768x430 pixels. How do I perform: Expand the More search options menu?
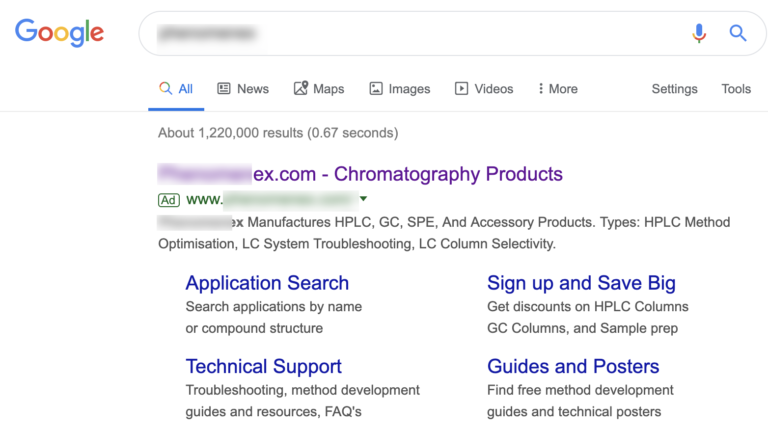click(x=558, y=89)
